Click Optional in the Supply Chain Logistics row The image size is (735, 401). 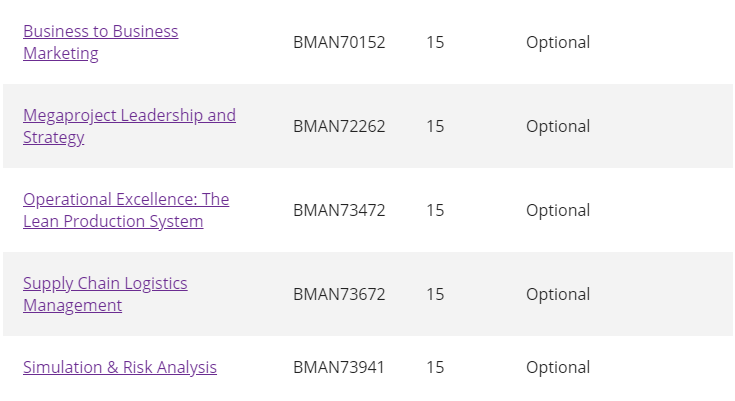(x=558, y=294)
